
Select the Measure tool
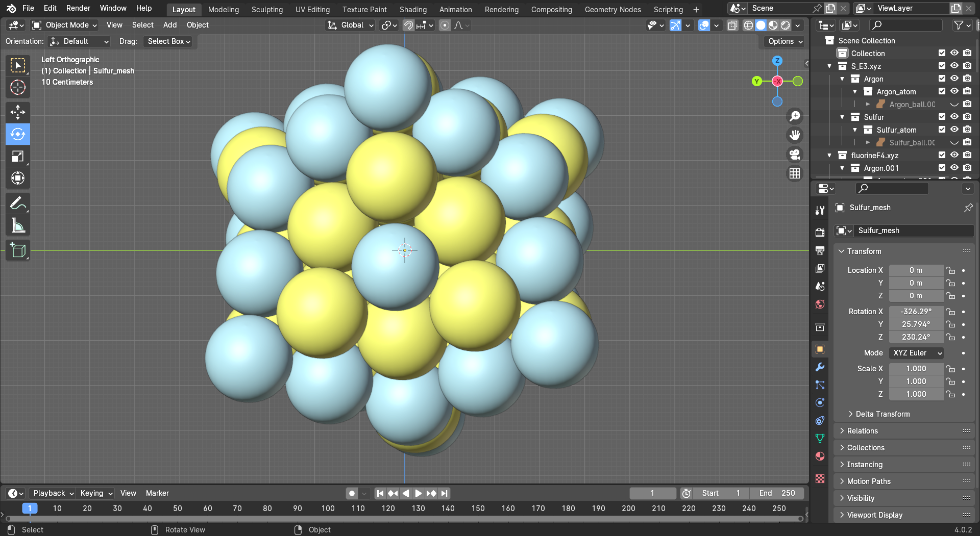tap(18, 225)
